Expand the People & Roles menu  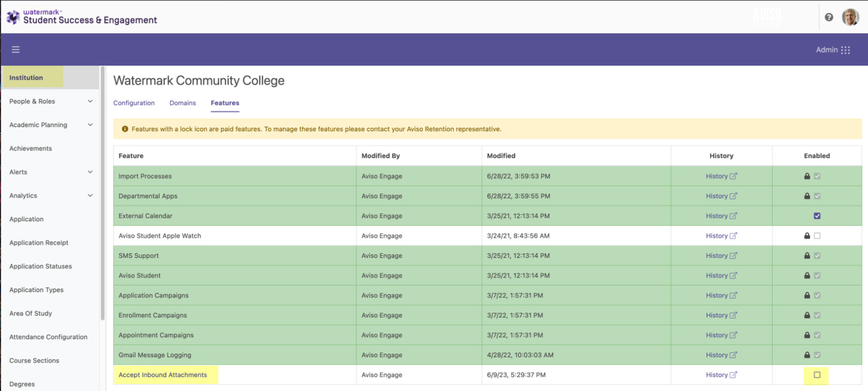click(x=51, y=101)
